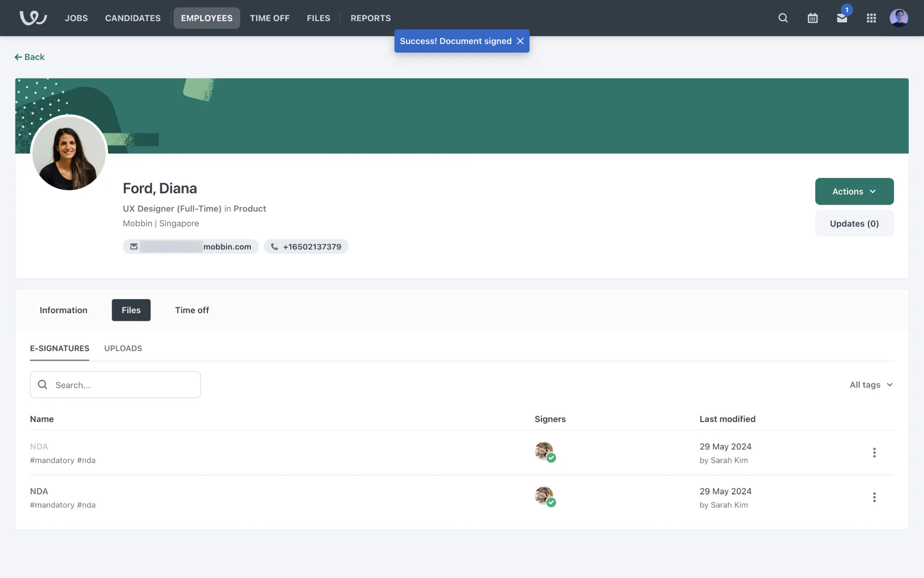The height and width of the screenshot is (578, 924).
Task: Switch to the Uploads sub-tab
Action: pyautogui.click(x=123, y=348)
